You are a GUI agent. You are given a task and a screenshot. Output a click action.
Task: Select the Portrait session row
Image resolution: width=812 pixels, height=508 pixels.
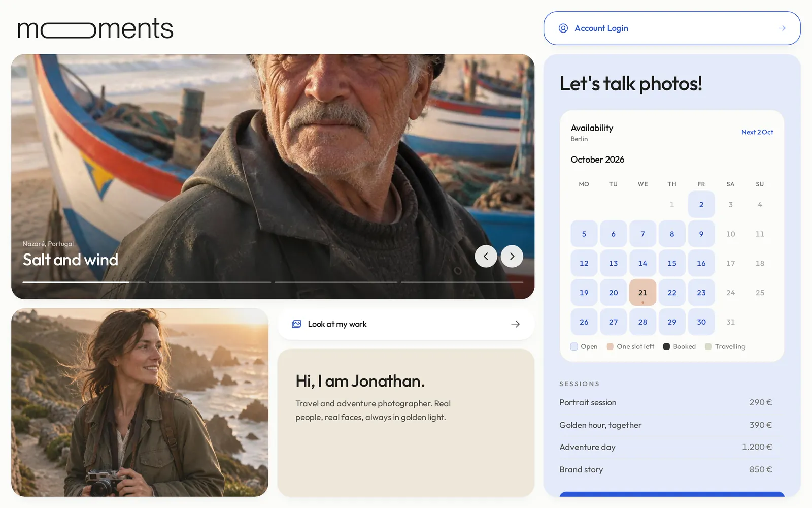pyautogui.click(x=666, y=402)
